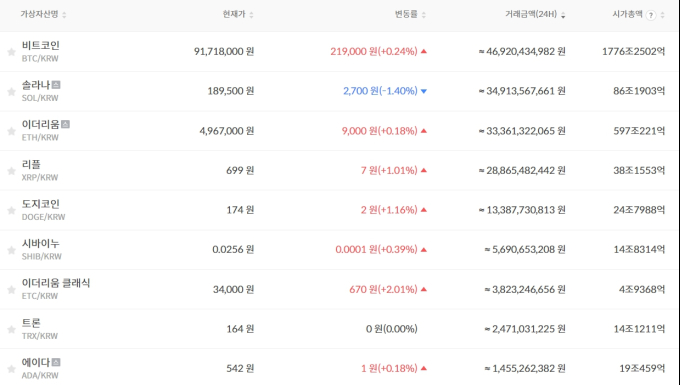Favorite the 비트코인 star icon
680x385 pixels.
[11, 52]
